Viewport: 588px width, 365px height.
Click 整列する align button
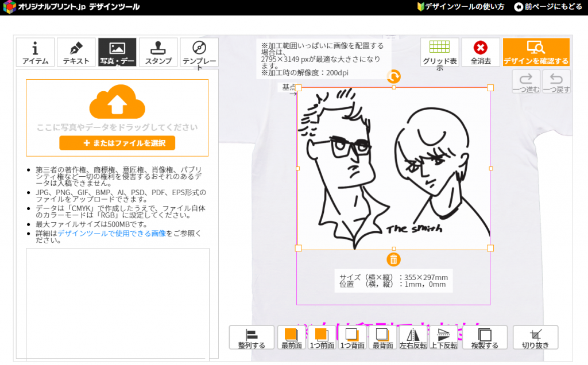tap(252, 337)
